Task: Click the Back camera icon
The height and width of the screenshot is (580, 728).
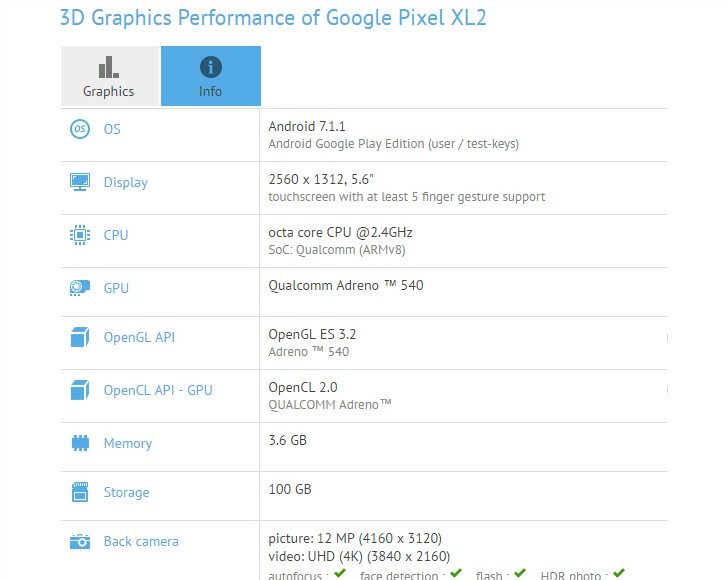Action: point(80,541)
